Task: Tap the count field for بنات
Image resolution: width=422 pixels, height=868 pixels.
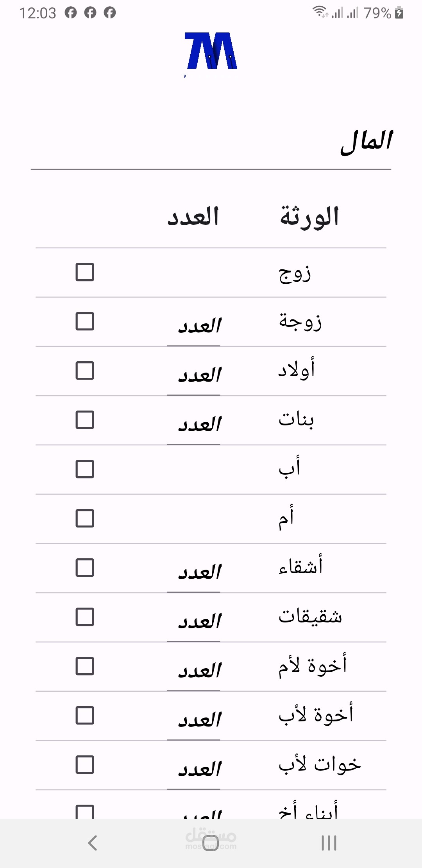Action: pos(194,425)
